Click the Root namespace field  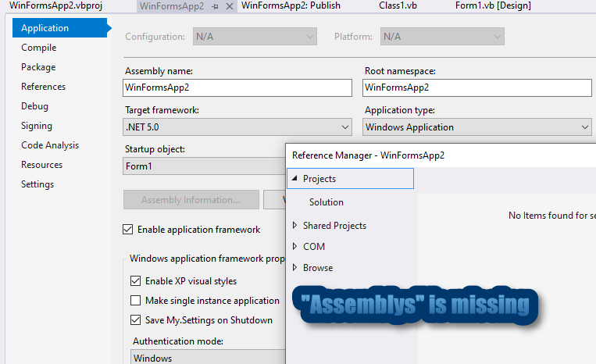477,87
